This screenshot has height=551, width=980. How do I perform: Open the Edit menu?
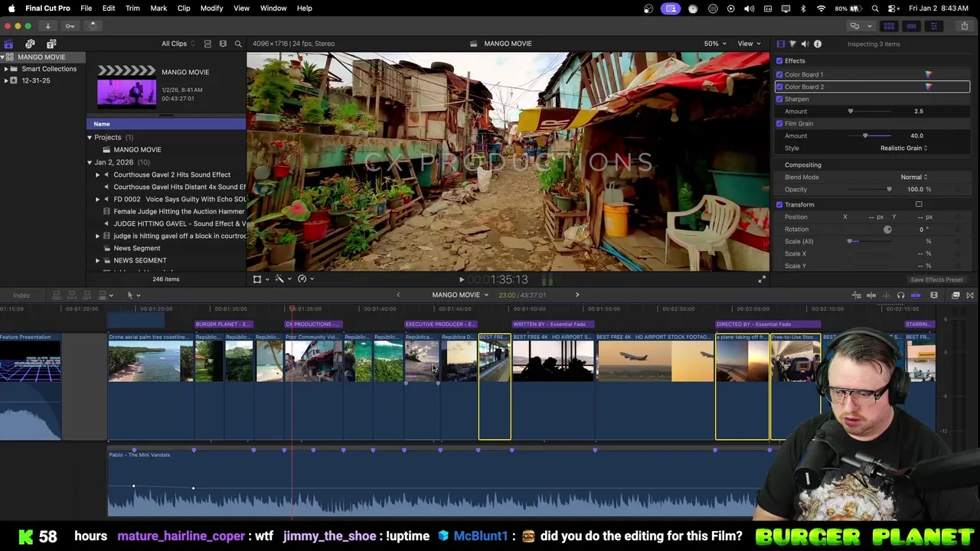[109, 8]
